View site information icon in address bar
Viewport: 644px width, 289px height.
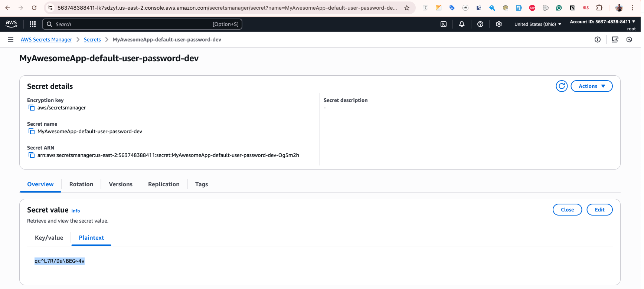point(50,8)
